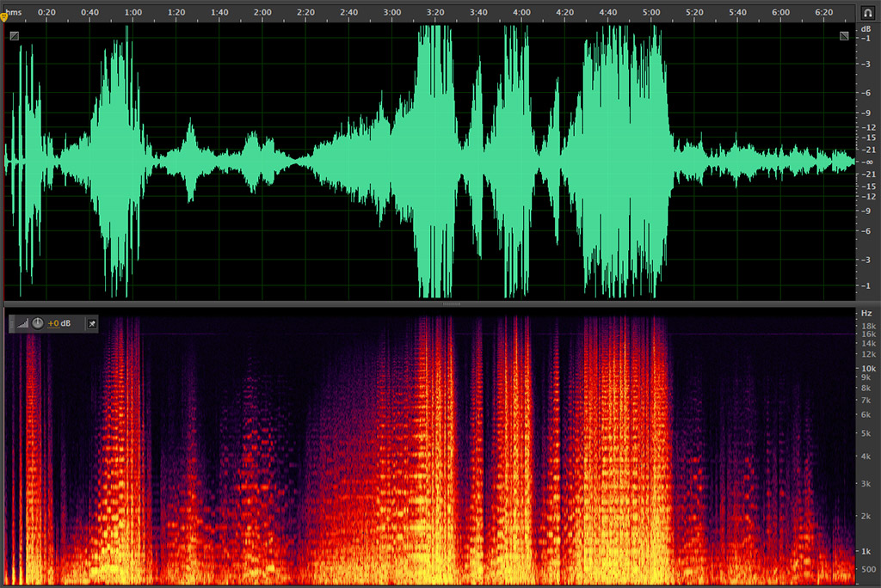Viewport: 881px width, 588px height.
Task: Click the 18k mark on the frequency scale
Action: [869, 326]
